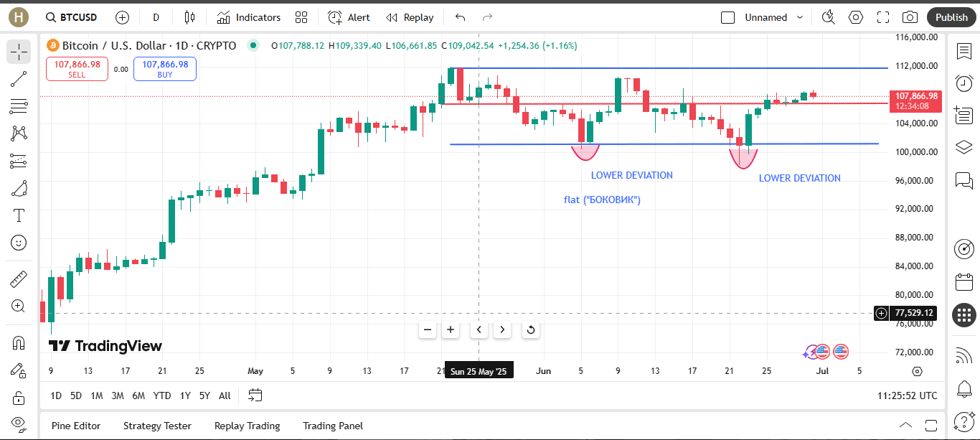Open the 11:25:52 UTC timezone menu

tap(907, 395)
